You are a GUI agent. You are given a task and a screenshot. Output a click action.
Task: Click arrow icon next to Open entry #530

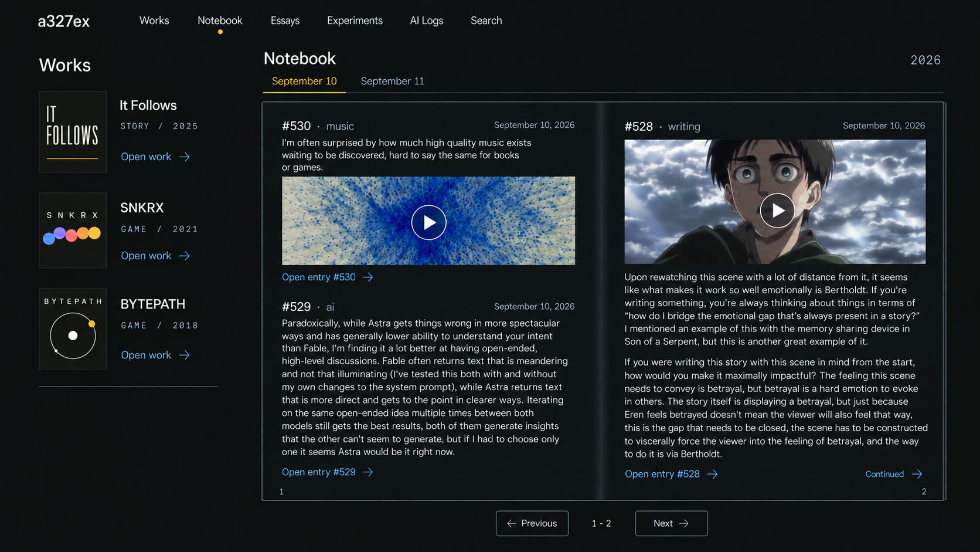point(368,277)
